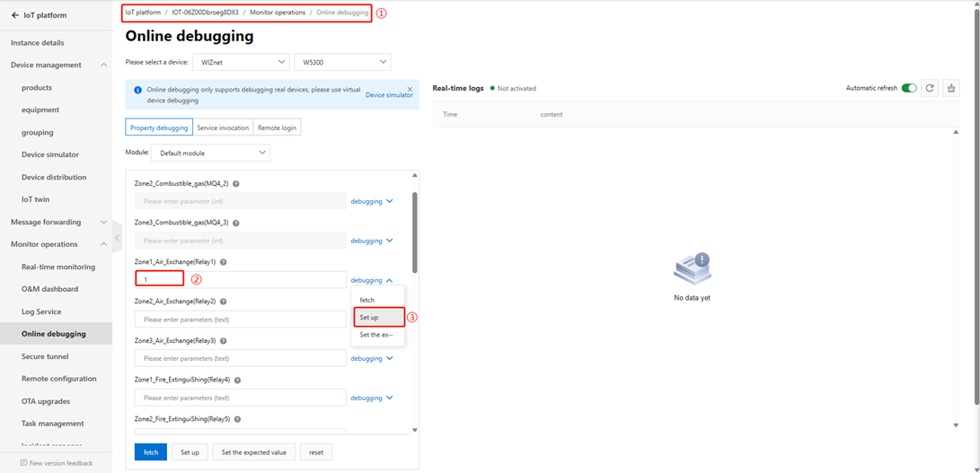Click help icon next to Zone2_Combustible_gas(MQ4_2)
This screenshot has height=473, width=980.
[x=236, y=184]
